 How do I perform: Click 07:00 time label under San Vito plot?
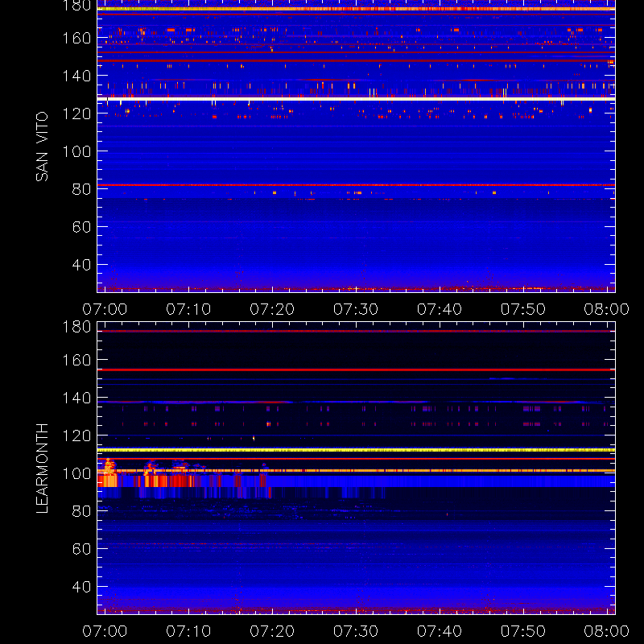tap(105, 309)
